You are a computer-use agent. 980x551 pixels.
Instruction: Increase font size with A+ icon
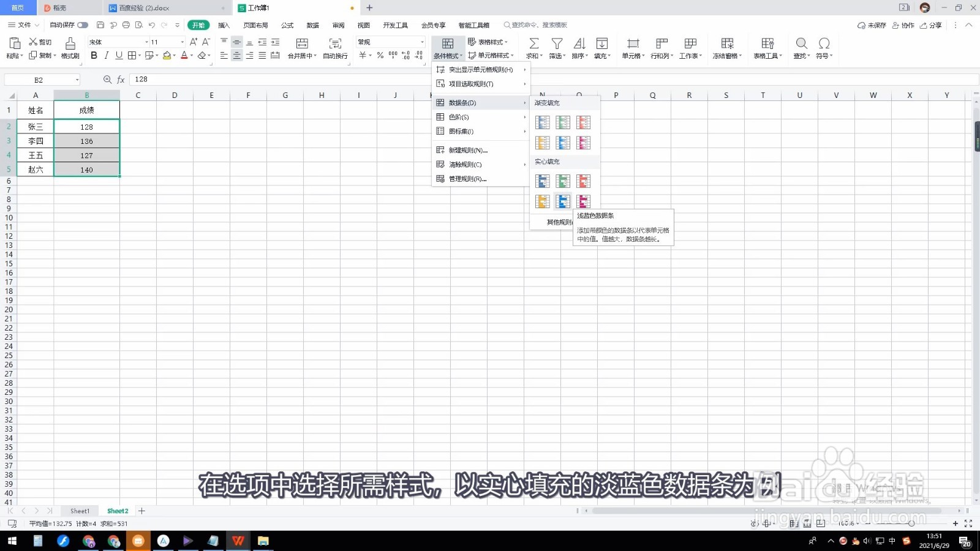tap(194, 42)
